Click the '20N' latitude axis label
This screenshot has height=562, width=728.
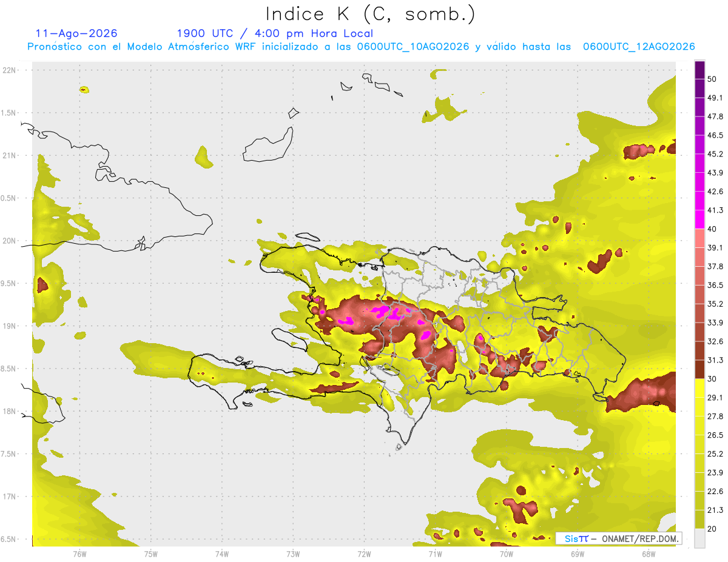click(x=10, y=241)
